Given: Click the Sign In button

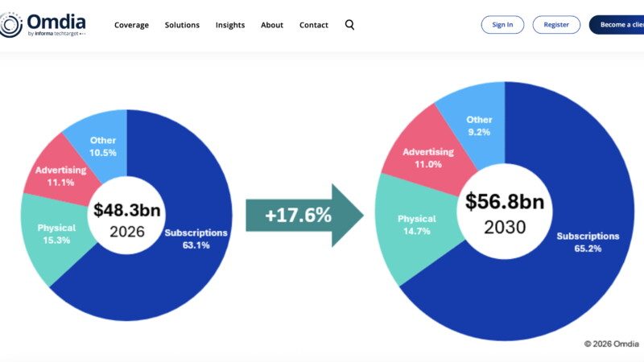Looking at the screenshot, I should click(502, 25).
